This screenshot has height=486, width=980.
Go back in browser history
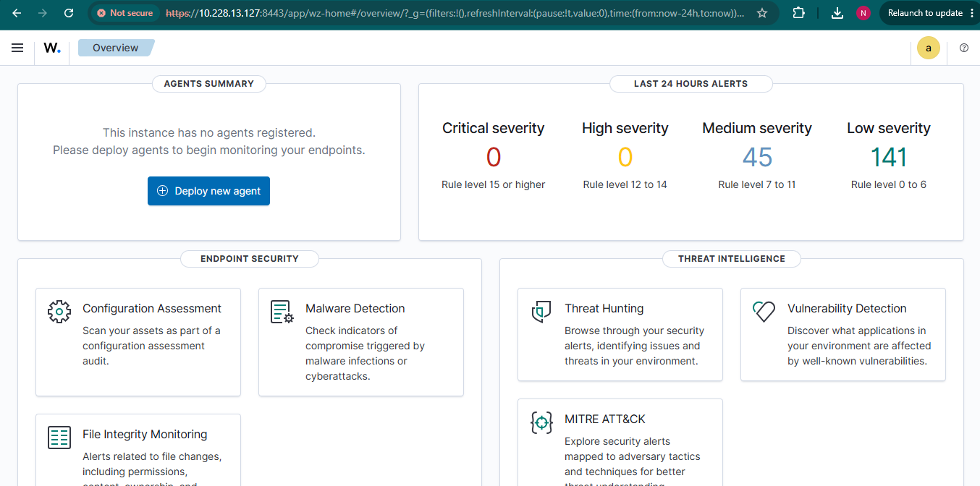pyautogui.click(x=17, y=13)
